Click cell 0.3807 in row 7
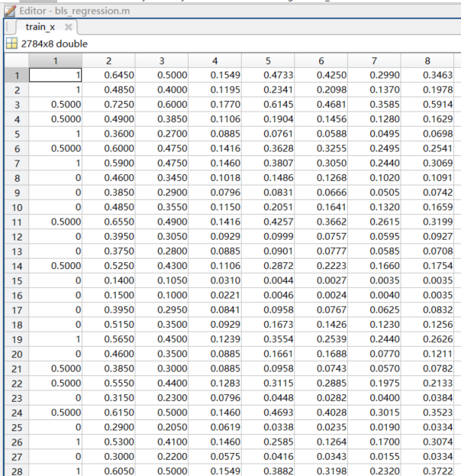Screen dimensions: 461x476 [x=268, y=164]
